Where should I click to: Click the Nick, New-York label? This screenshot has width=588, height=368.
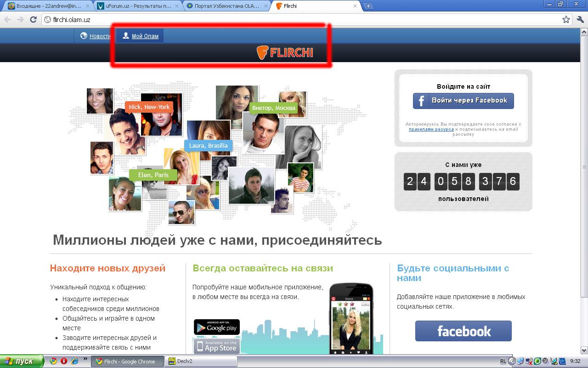(x=149, y=107)
